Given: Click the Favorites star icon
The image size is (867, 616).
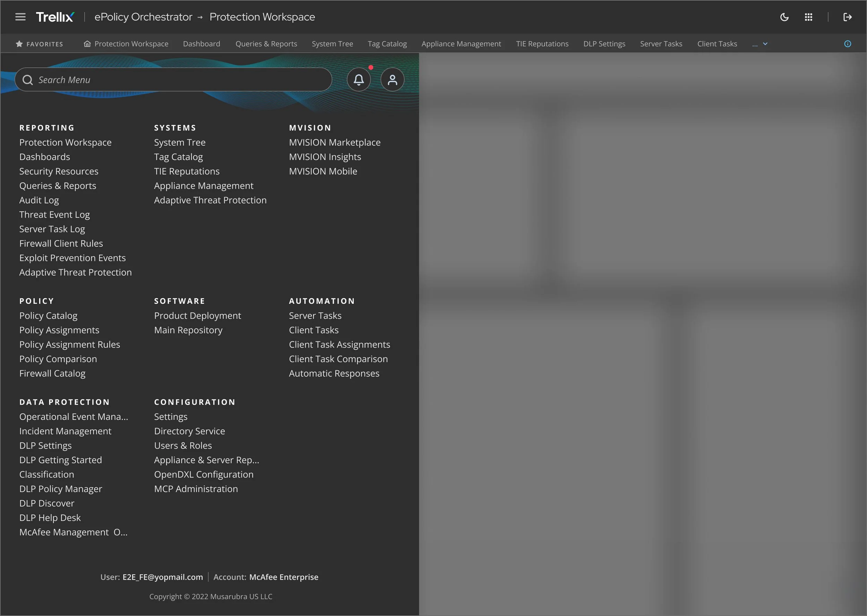Looking at the screenshot, I should (19, 44).
